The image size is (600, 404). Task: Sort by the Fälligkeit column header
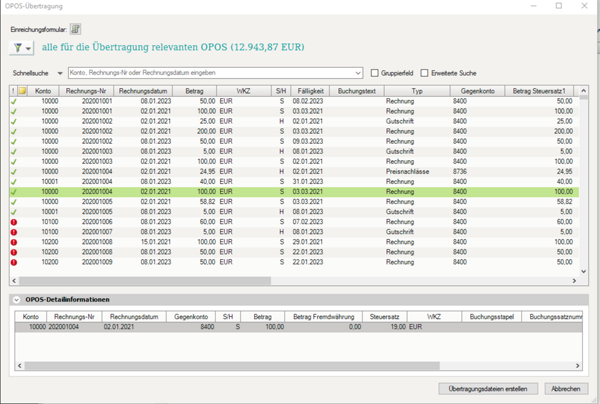[309, 90]
